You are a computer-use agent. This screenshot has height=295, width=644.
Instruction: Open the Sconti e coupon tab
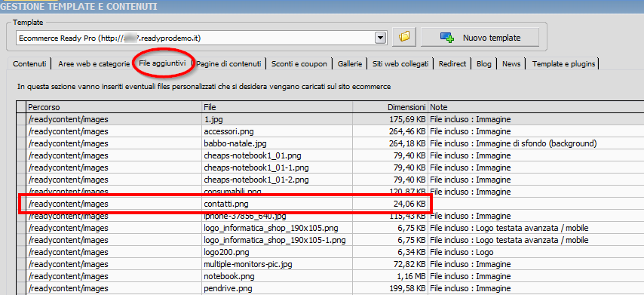click(299, 63)
